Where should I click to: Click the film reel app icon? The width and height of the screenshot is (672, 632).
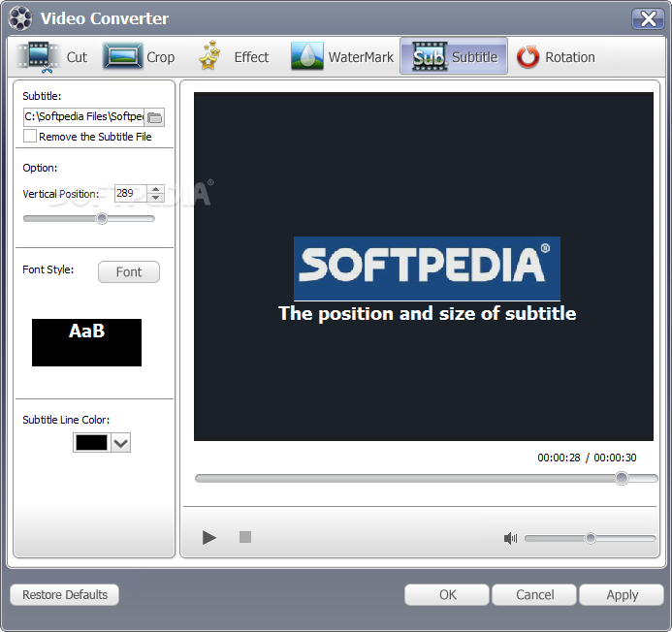point(20,18)
